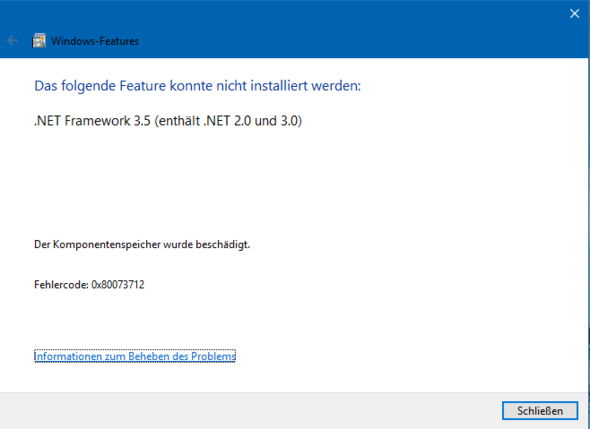
Task: Click the Schließen button
Action: (x=540, y=411)
